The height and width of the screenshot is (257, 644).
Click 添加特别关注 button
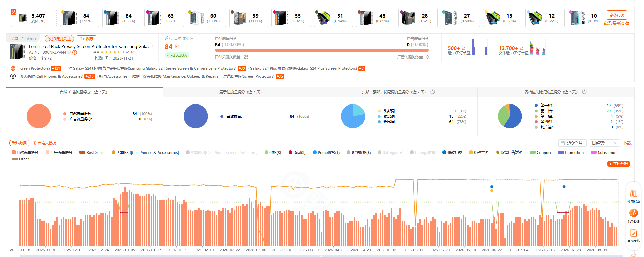59,39
